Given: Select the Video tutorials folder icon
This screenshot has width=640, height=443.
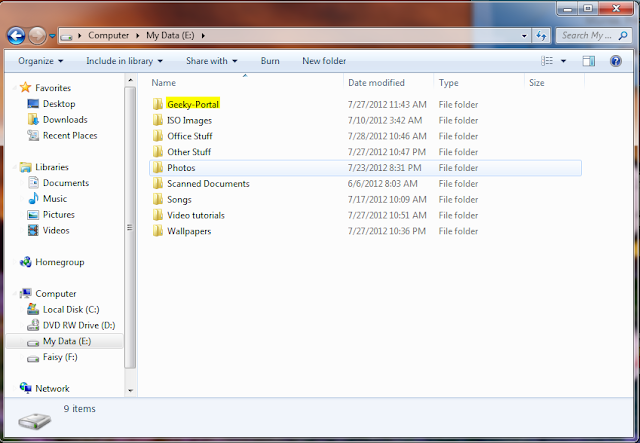Looking at the screenshot, I should pyautogui.click(x=158, y=215).
